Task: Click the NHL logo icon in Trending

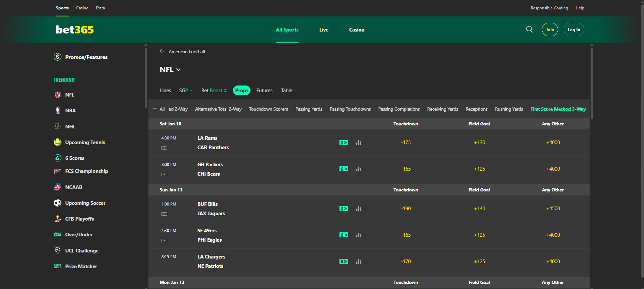Action: [x=57, y=126]
